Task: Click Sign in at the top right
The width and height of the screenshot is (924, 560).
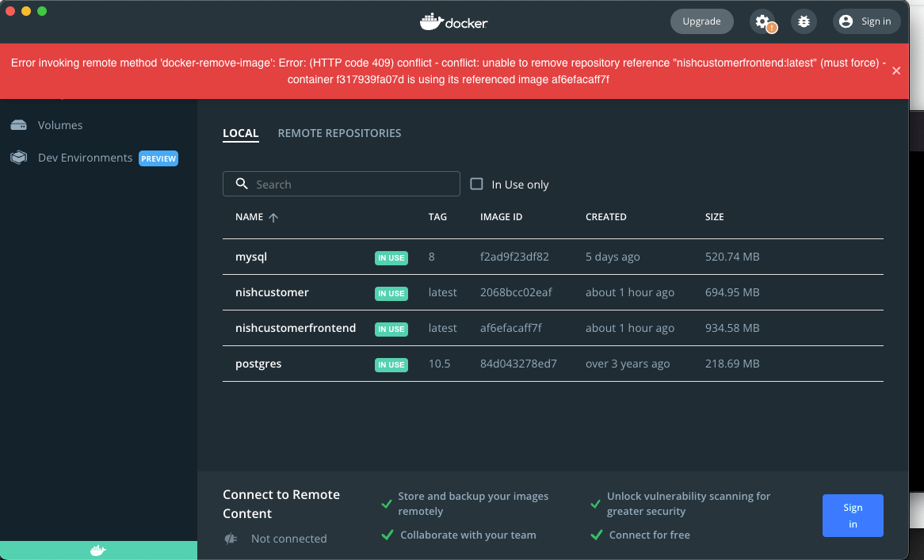Action: click(875, 21)
